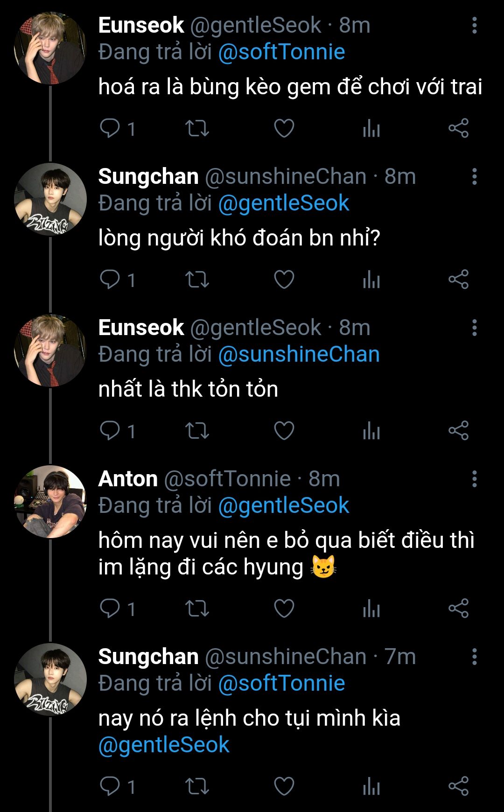Like Sungchan's "nay nó ra lệnh" tweet
504x812 pixels.
[x=284, y=786]
